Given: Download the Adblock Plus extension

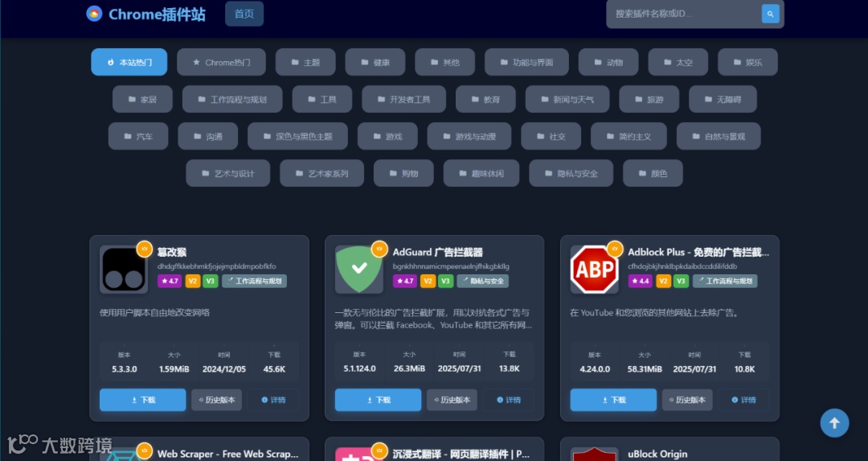Looking at the screenshot, I should point(613,400).
